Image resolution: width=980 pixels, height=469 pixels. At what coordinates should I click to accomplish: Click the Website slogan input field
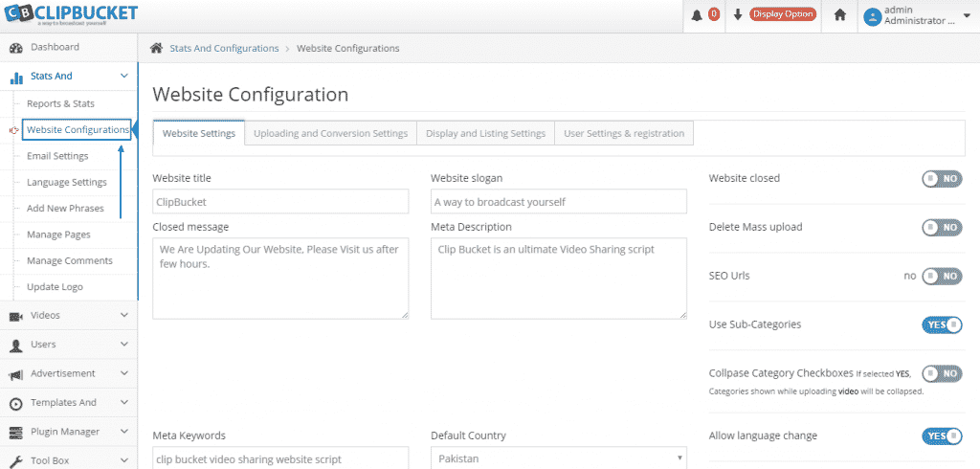[x=559, y=201]
